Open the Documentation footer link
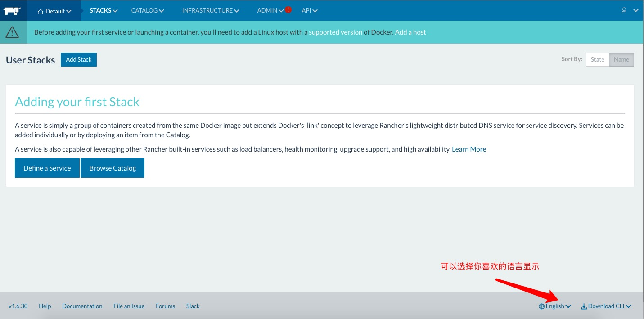644x319 pixels. point(82,306)
